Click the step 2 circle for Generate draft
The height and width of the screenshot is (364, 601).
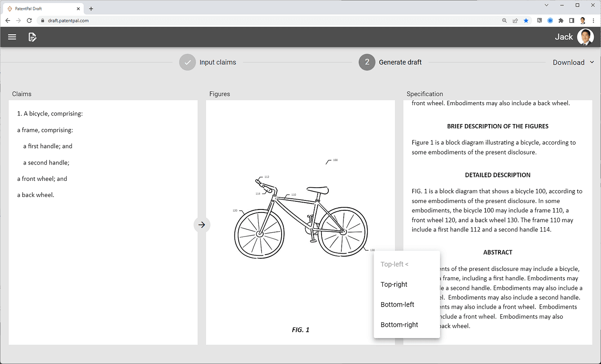coord(367,62)
